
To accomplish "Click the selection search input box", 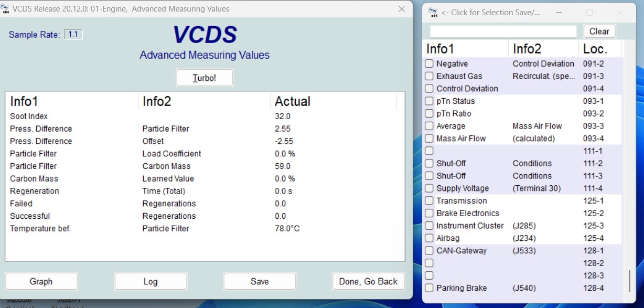I will point(503,31).
